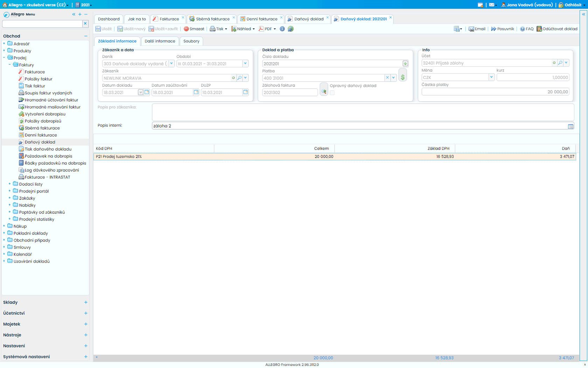Image resolution: width=588 pixels, height=368 pixels.
Task: Click the Email toolbar icon
Action: [x=471, y=29]
